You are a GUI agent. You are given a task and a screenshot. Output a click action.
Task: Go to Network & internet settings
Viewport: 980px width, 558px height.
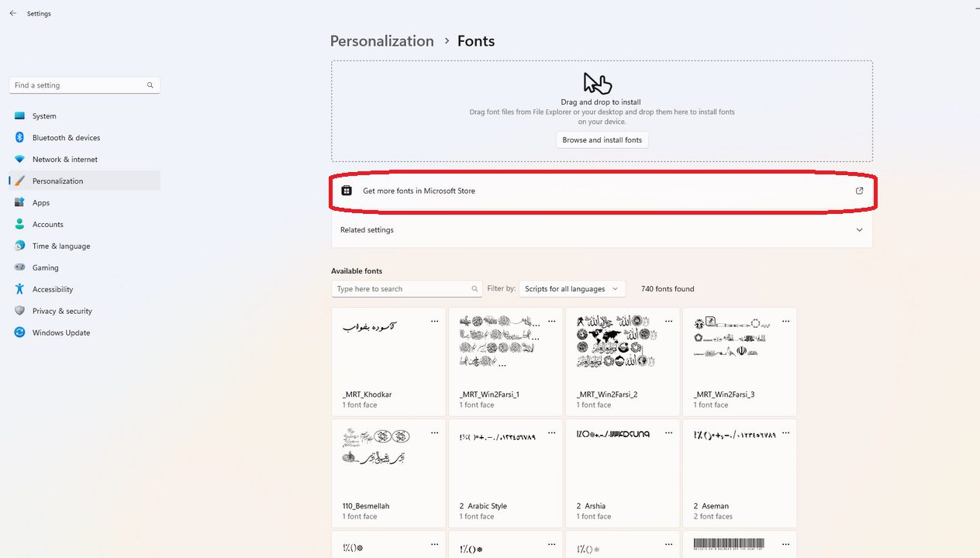(65, 160)
